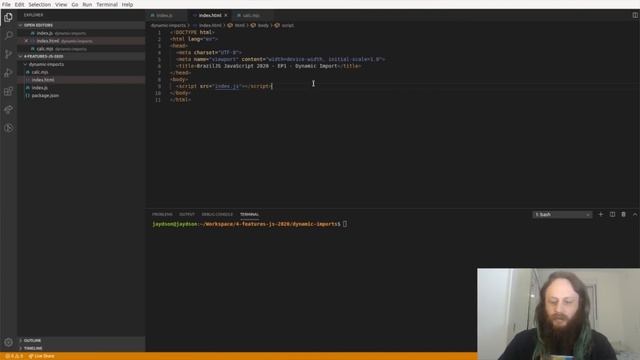Close index.html in the Open Editors list
The height and width of the screenshot is (360, 640).
click(x=26, y=41)
